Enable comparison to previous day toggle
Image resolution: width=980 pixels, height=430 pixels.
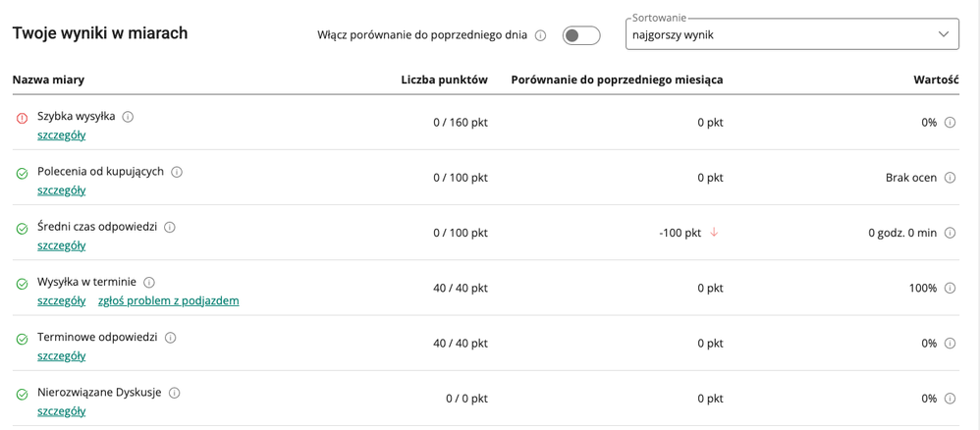(x=581, y=35)
